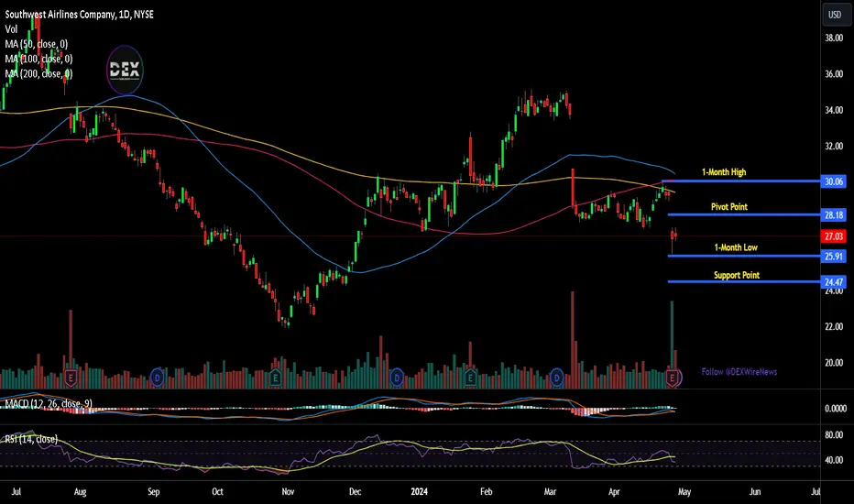Click the RSI 40.00 axis value
This screenshot has height=504, width=854.
pos(834,460)
